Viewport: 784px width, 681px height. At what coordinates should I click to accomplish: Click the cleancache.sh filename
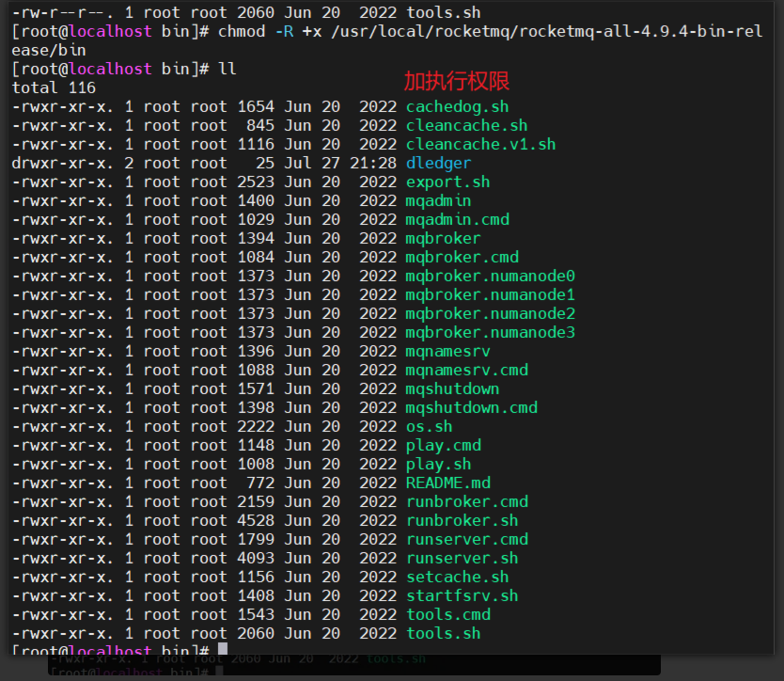pyautogui.click(x=466, y=126)
